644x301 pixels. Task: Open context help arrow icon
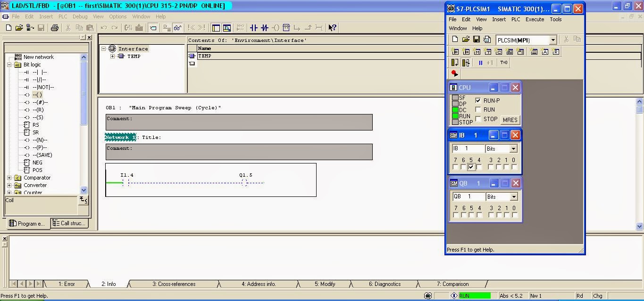point(333,28)
